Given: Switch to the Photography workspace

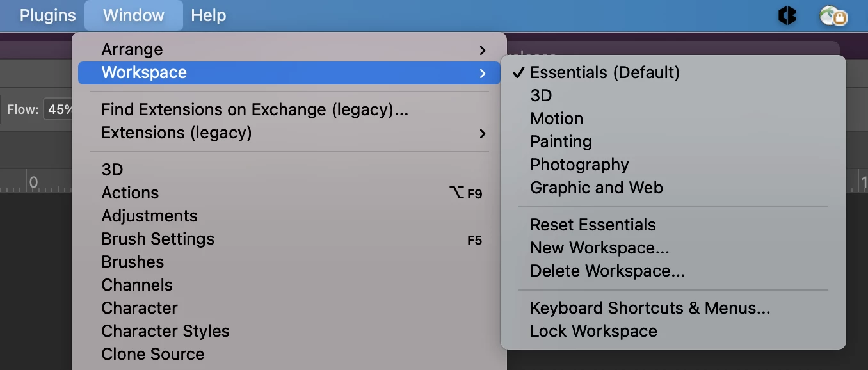Looking at the screenshot, I should 579,165.
